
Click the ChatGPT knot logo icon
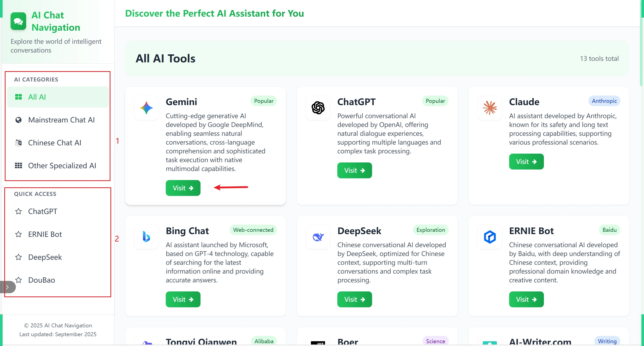(318, 108)
